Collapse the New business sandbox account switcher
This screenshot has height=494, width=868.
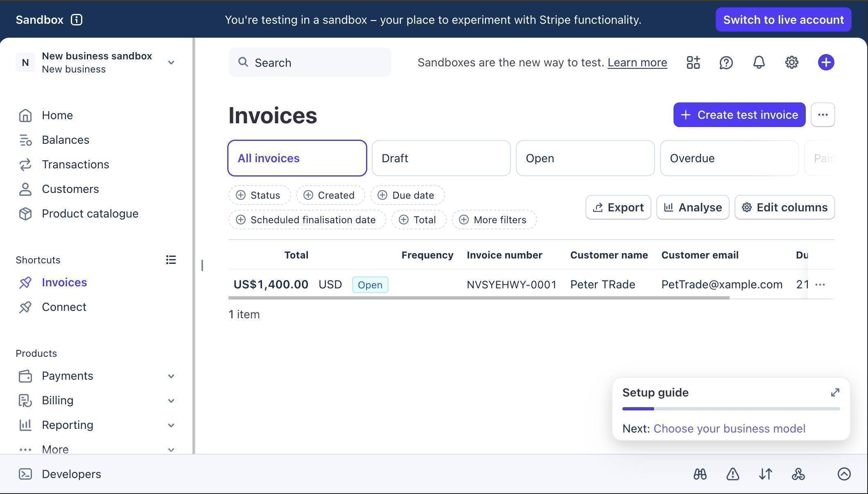(171, 62)
